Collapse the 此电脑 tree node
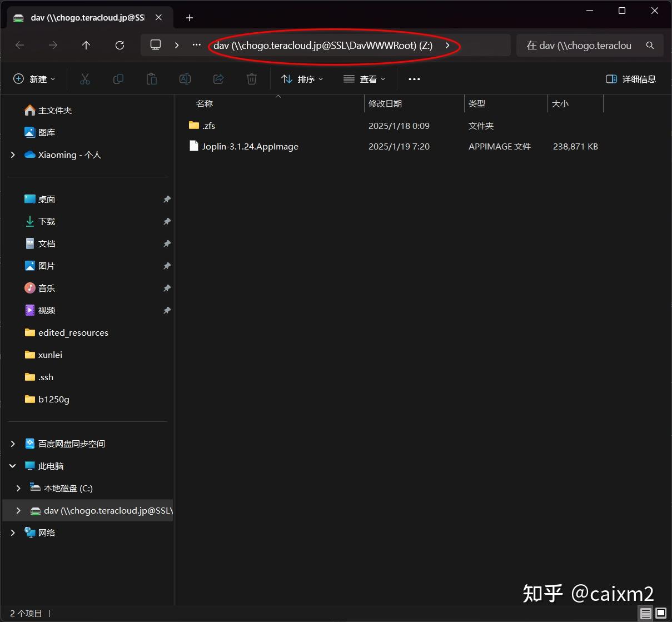Screen dimensions: 672x622 pos(12,466)
